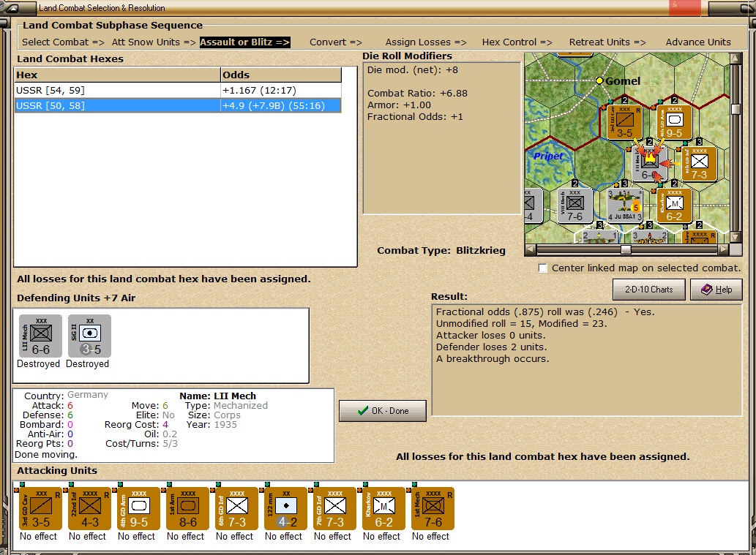The image size is (756, 555).
Task: Click the Hex column header
Action: click(x=117, y=75)
